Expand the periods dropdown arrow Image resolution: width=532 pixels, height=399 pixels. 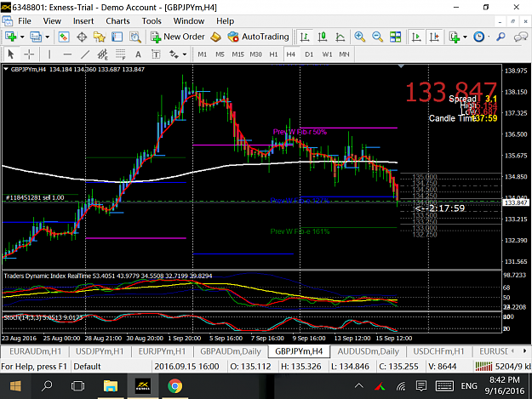tap(489, 37)
